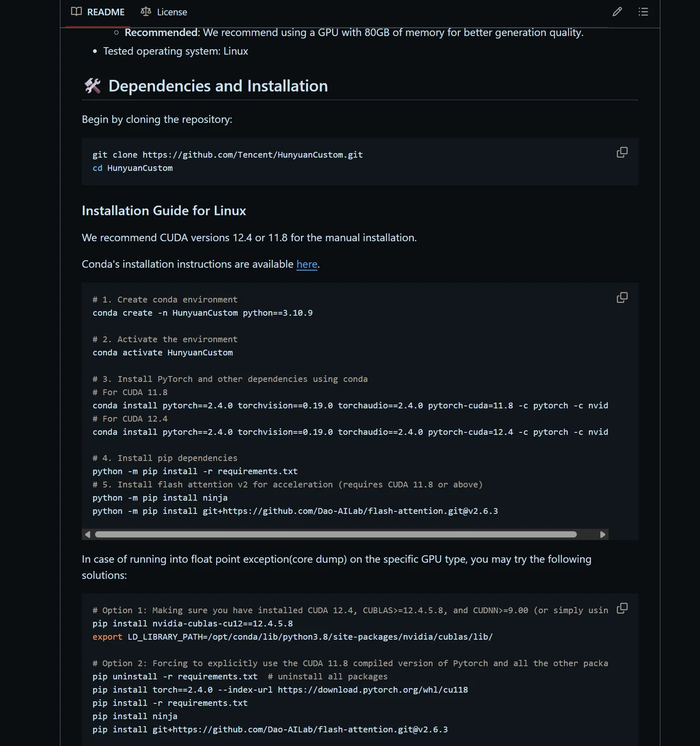Click the tools emoji beside Dependencies heading
The height and width of the screenshot is (746, 700).
coord(93,86)
